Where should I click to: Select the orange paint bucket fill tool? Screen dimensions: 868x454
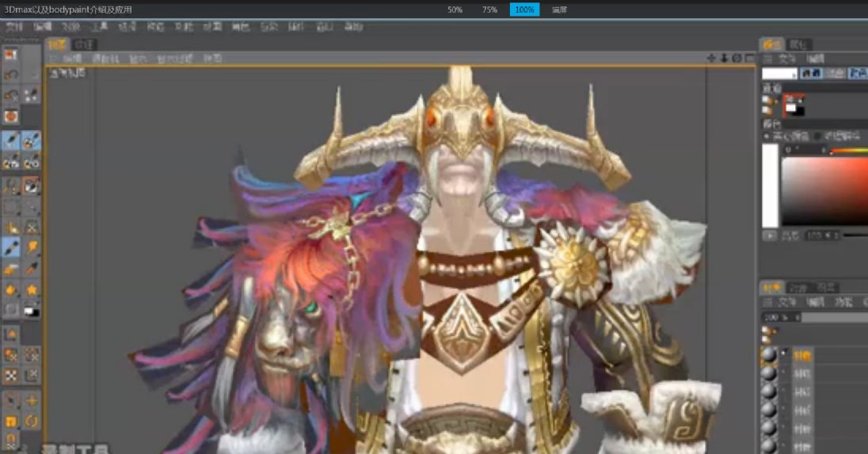tap(32, 247)
